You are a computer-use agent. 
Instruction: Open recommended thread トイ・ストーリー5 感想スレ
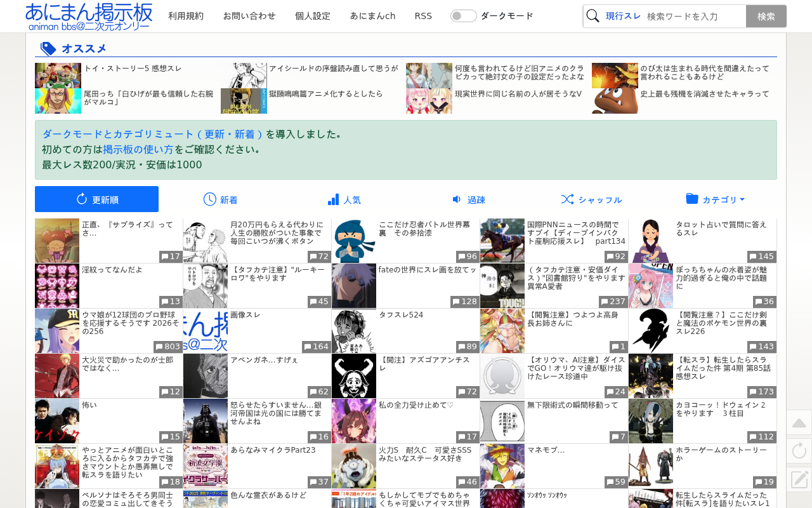pyautogui.click(x=133, y=68)
